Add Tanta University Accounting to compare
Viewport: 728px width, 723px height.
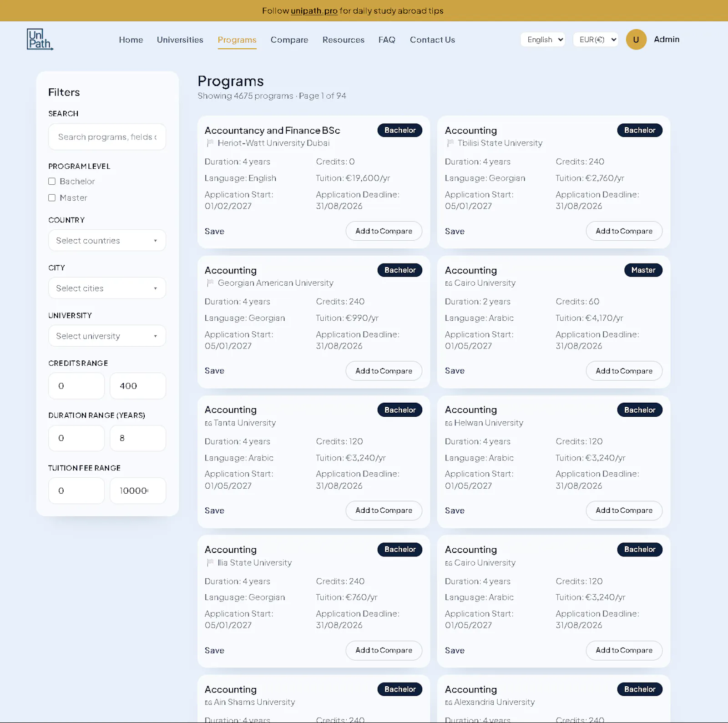(x=384, y=511)
